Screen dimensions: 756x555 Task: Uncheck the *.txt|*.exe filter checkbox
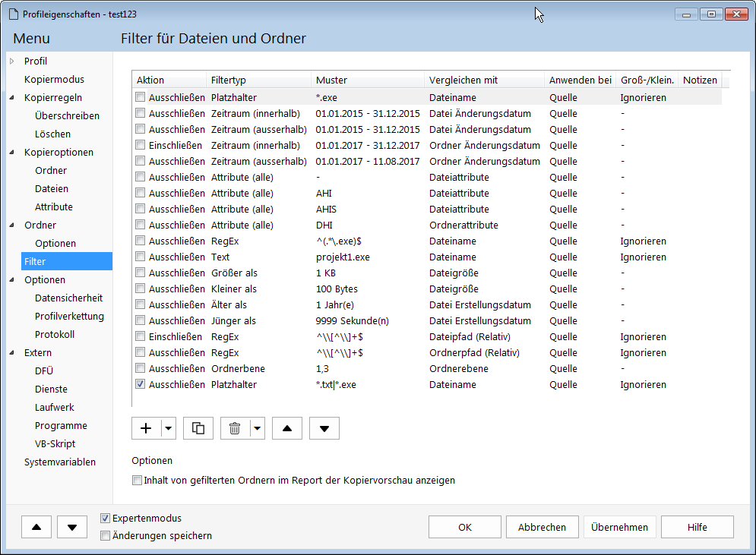tap(140, 384)
